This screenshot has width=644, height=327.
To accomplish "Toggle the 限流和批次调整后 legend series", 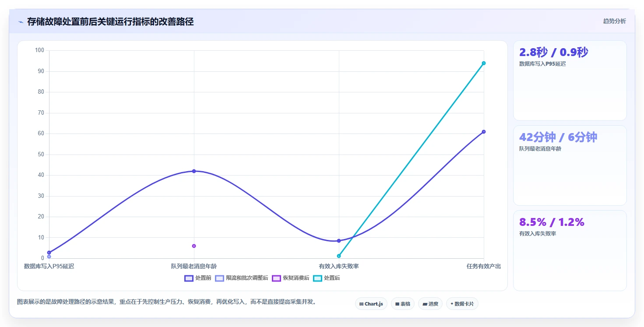I will click(x=242, y=278).
